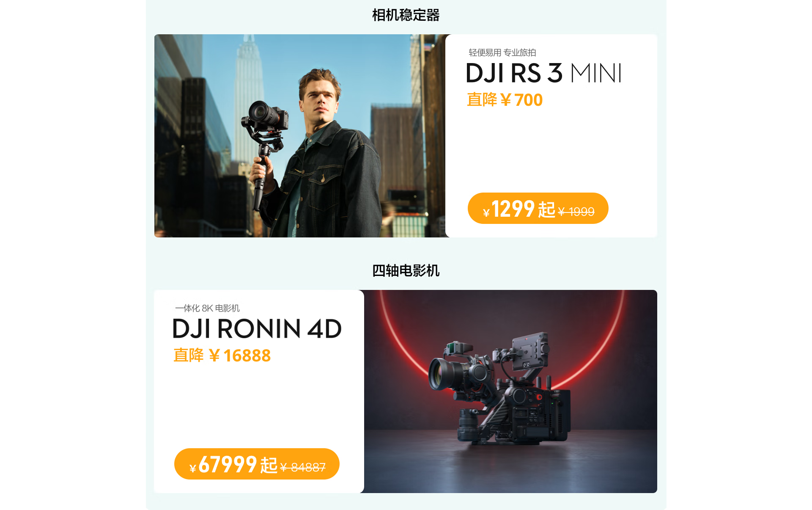
Task: Click the 直降 ¥700 discount text
Action: pos(505,100)
